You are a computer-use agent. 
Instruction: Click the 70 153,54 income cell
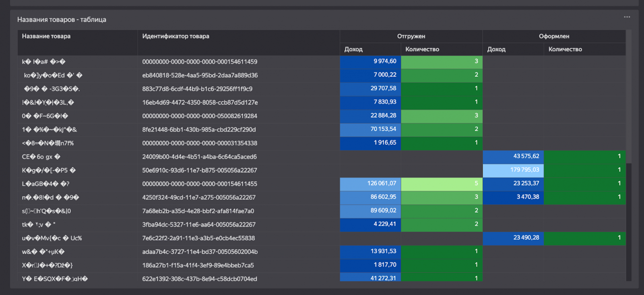[x=370, y=129]
